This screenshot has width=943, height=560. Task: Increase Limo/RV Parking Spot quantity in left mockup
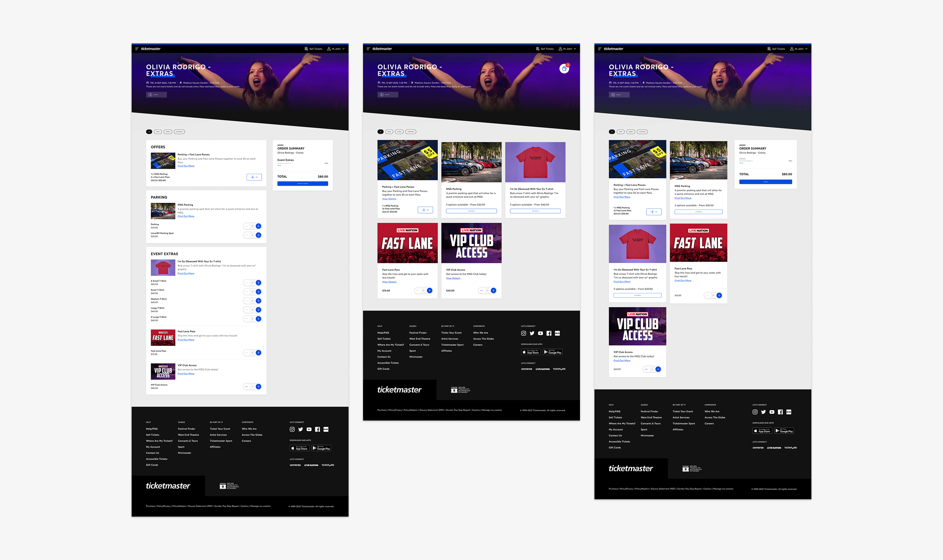click(258, 235)
